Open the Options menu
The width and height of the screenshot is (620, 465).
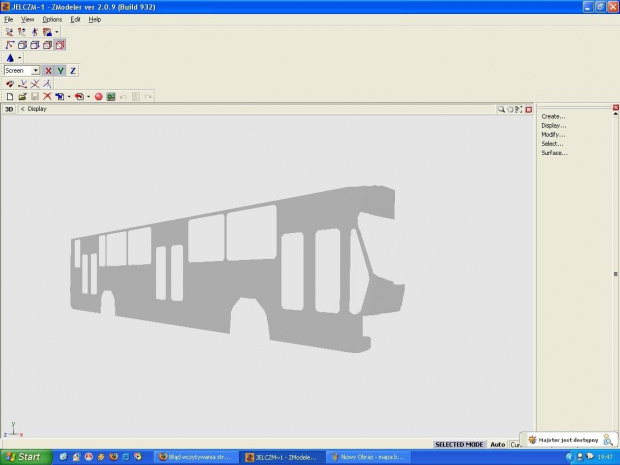click(52, 19)
